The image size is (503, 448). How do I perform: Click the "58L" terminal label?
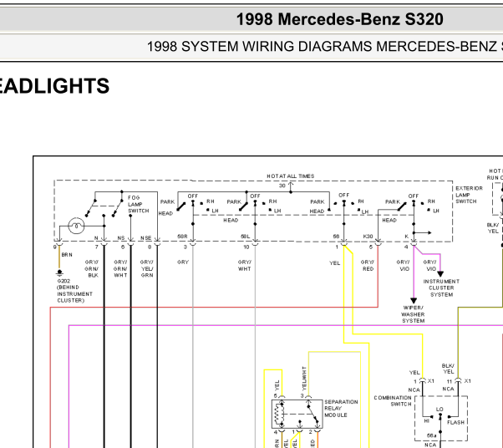coord(245,237)
